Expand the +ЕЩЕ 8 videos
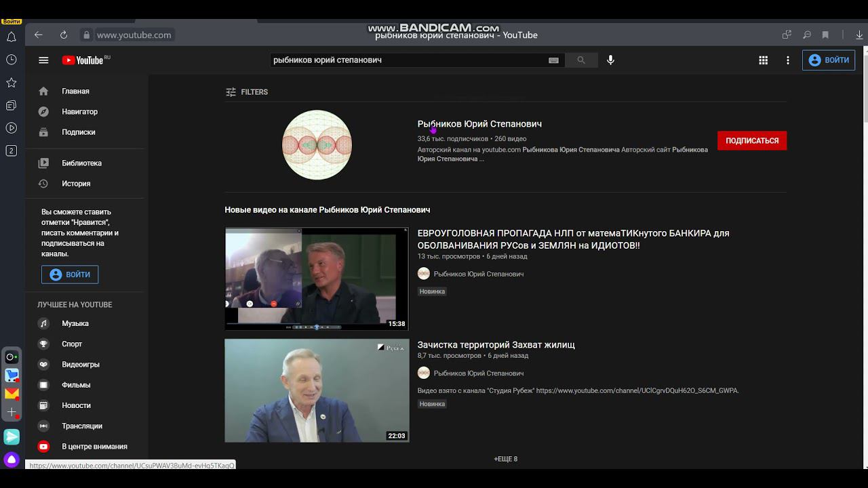868x488 pixels. (506, 459)
